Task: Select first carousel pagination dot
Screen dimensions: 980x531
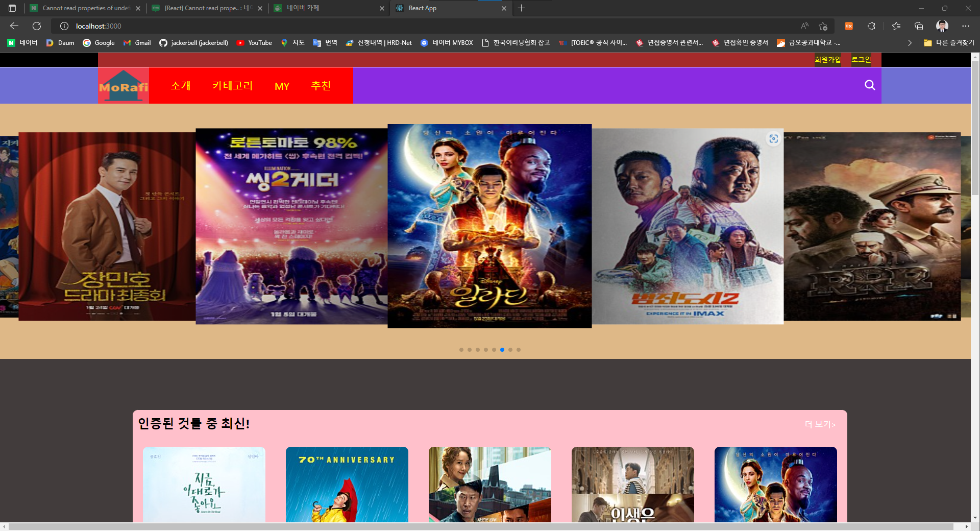Action: [461, 350]
